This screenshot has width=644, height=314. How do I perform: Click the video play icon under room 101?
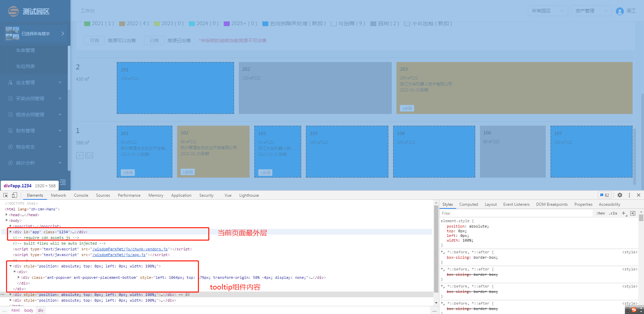(79, 155)
